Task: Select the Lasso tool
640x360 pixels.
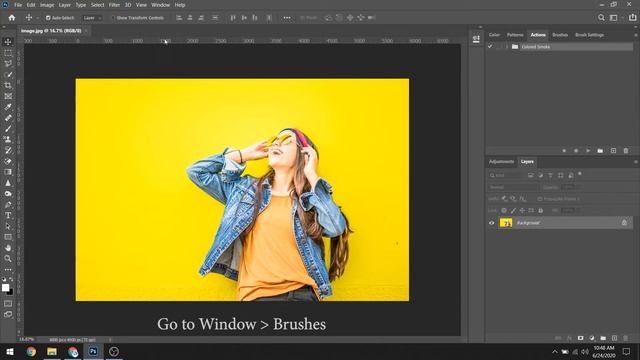Action: pyautogui.click(x=8, y=64)
